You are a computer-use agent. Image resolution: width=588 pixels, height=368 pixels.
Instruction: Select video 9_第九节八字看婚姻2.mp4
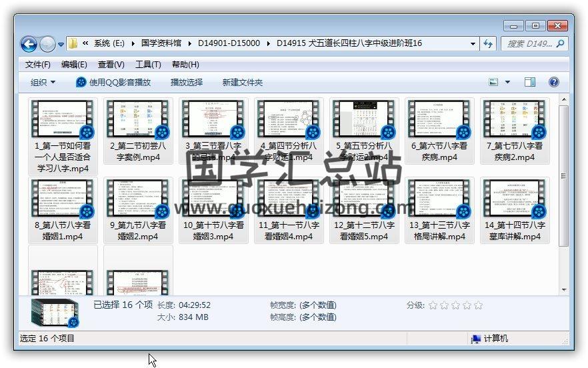tap(138, 211)
